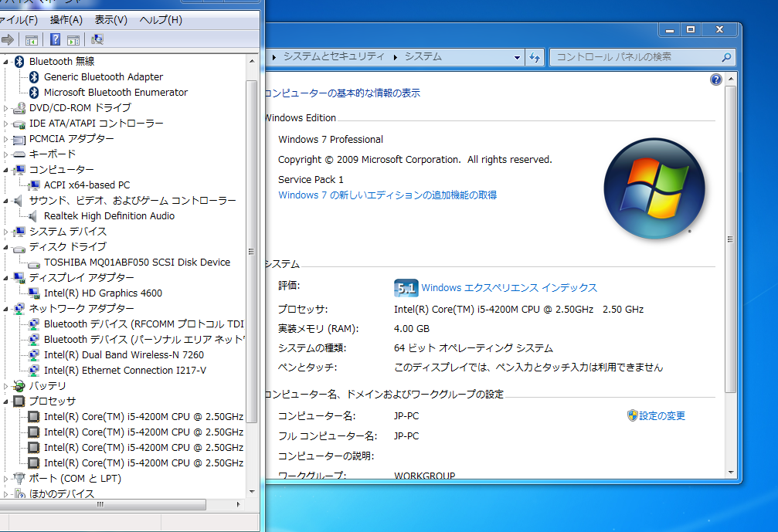Open Windows 7 new edition features link
The image size is (778, 532).
[388, 195]
